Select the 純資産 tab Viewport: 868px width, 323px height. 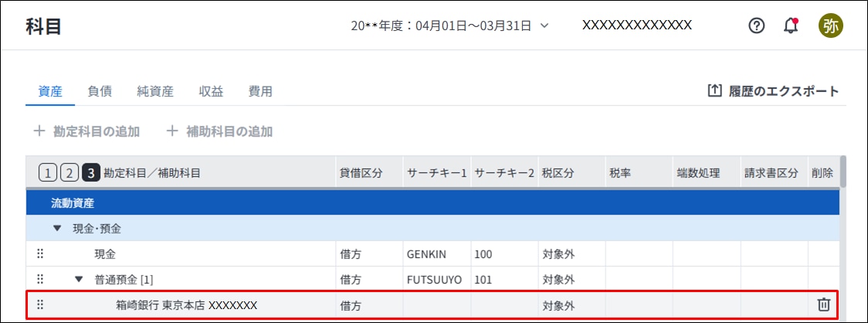[155, 91]
